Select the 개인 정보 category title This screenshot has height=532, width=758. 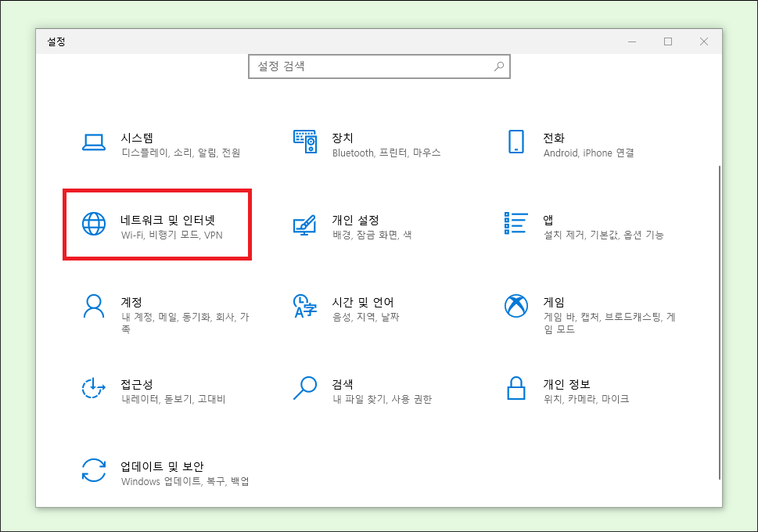[566, 384]
